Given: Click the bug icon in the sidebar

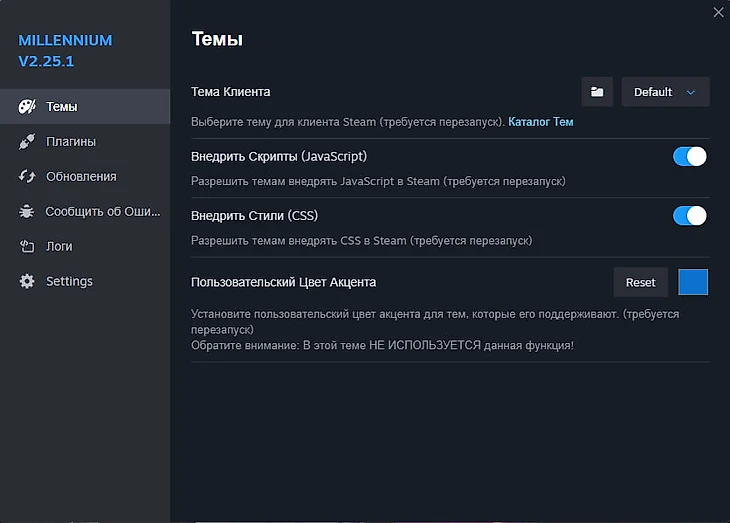Looking at the screenshot, I should click(x=27, y=212).
